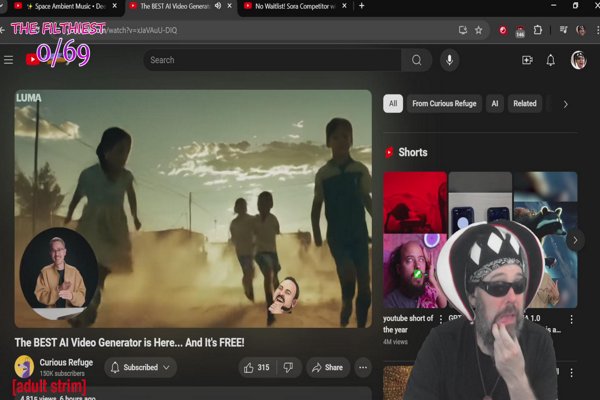This screenshot has height=400, width=600.
Task: Open 'youtube short of the year' title
Action: [408, 324]
